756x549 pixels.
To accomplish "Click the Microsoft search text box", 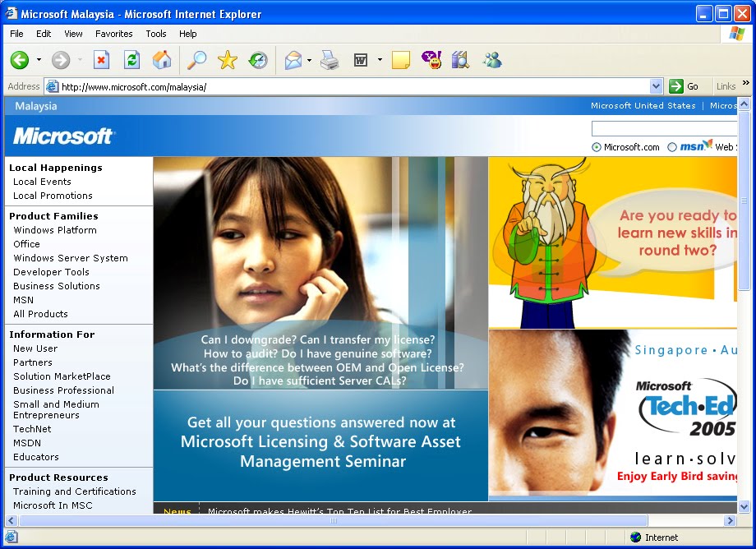I will click(x=664, y=129).
